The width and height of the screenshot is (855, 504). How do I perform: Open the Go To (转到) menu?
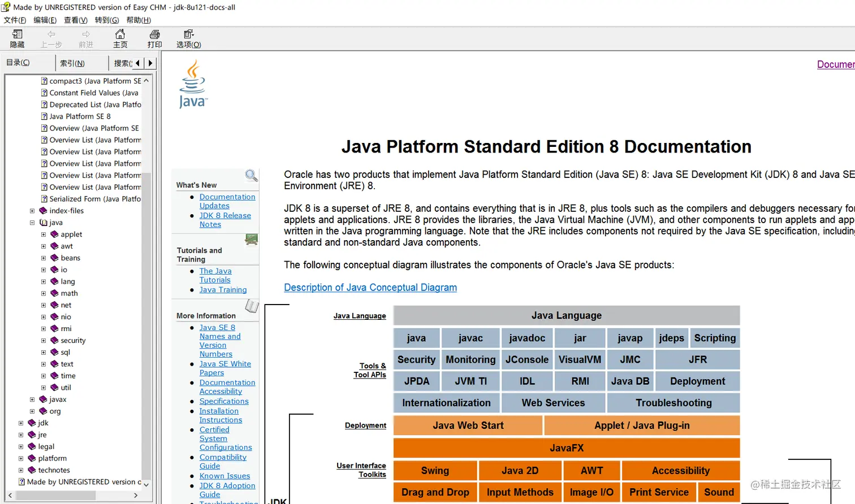[x=107, y=20]
